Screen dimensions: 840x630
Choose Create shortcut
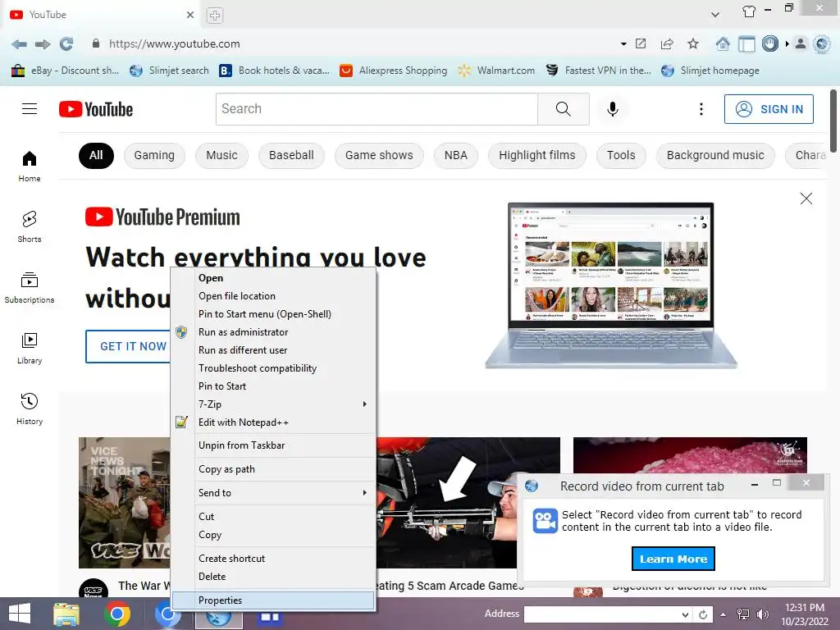tap(274, 558)
